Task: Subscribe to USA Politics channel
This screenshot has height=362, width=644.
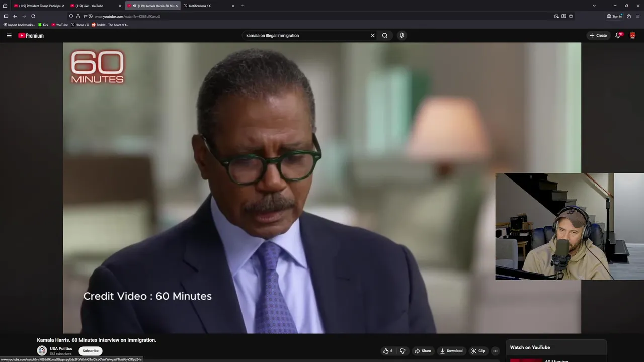Action: [x=91, y=351]
